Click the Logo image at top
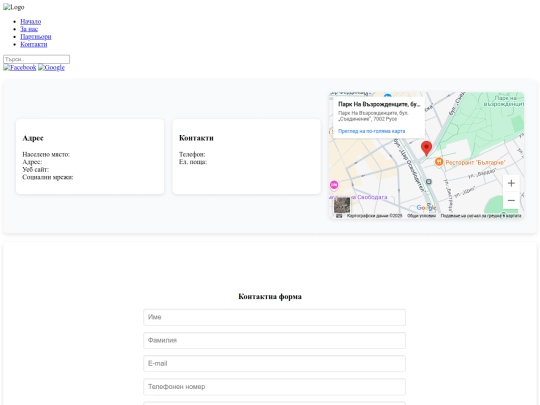 click(x=14, y=7)
